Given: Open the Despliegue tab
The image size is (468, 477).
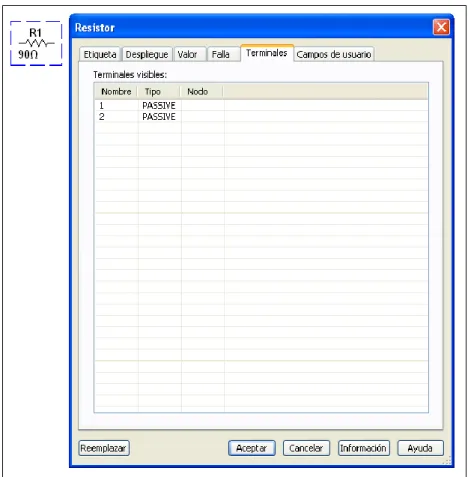Looking at the screenshot, I should (147, 54).
